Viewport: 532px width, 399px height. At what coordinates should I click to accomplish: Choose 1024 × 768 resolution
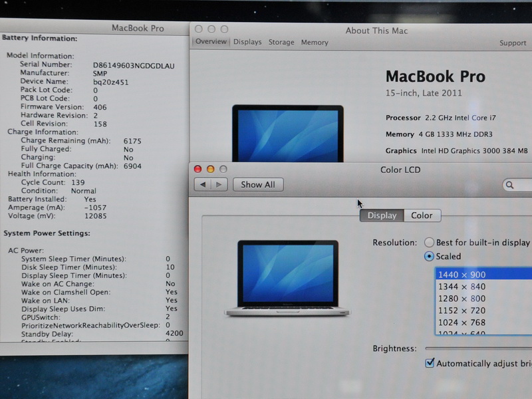point(483,323)
